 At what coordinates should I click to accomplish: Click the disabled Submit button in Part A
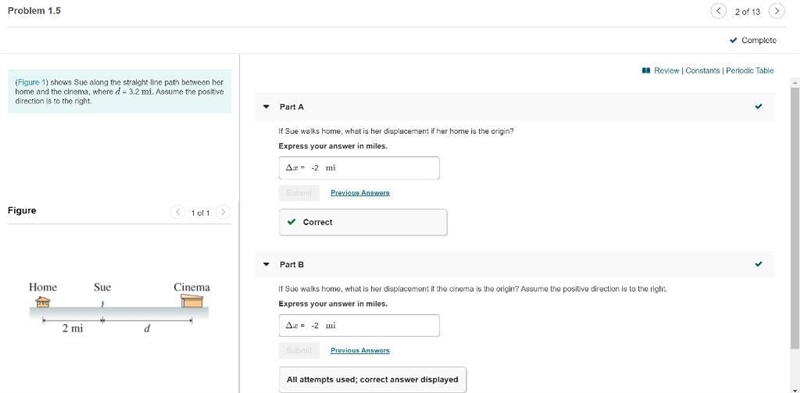(299, 193)
